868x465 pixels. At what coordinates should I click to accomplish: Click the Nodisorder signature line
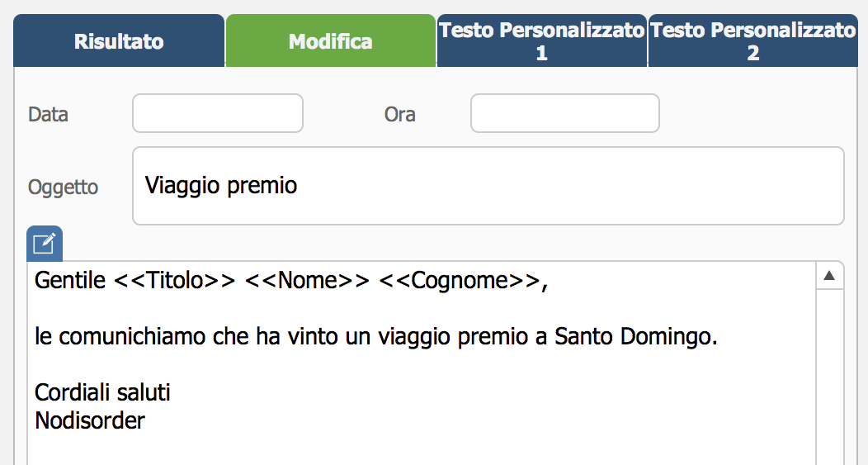[90, 420]
